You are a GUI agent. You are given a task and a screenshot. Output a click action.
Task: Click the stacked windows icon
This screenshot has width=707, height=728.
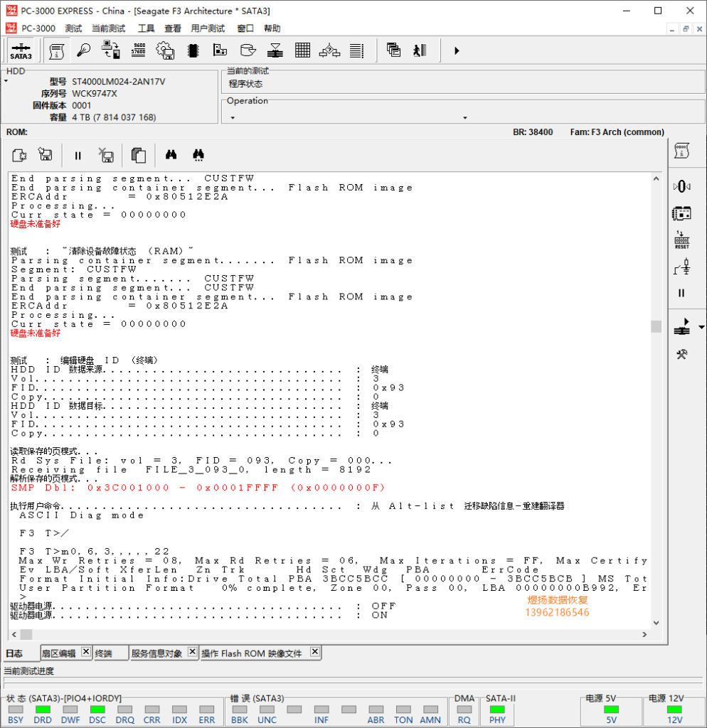tap(393, 50)
